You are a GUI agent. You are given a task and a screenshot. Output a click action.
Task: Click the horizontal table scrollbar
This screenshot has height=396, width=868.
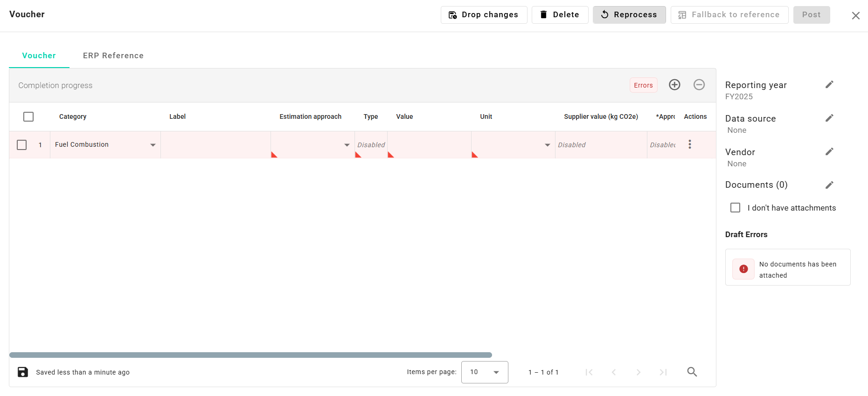(x=250, y=355)
